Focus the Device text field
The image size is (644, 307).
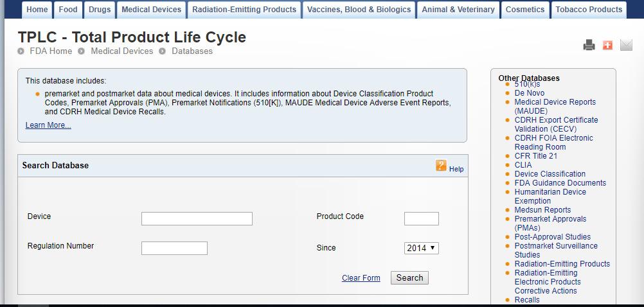click(197, 219)
